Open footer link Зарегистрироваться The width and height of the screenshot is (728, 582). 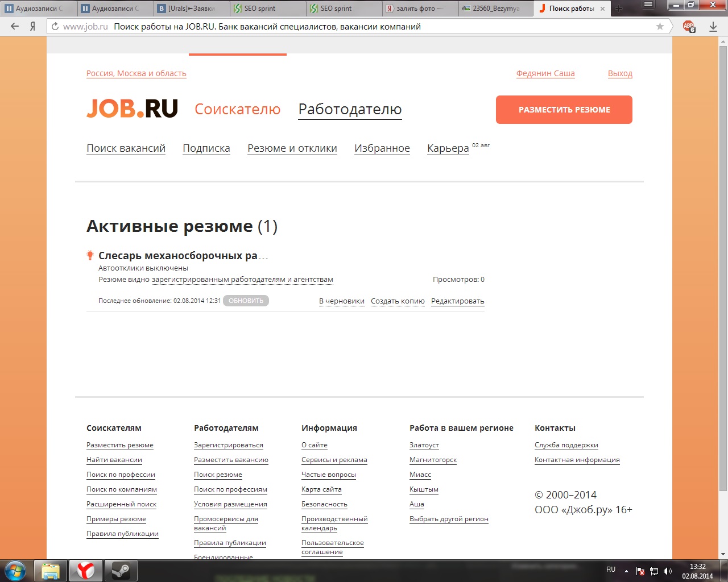[229, 445]
